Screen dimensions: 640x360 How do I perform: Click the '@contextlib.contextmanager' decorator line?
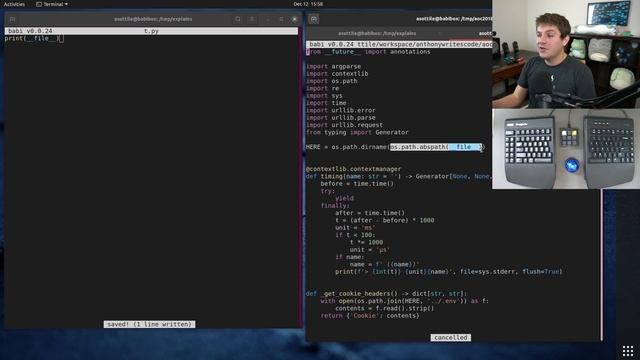coord(353,169)
